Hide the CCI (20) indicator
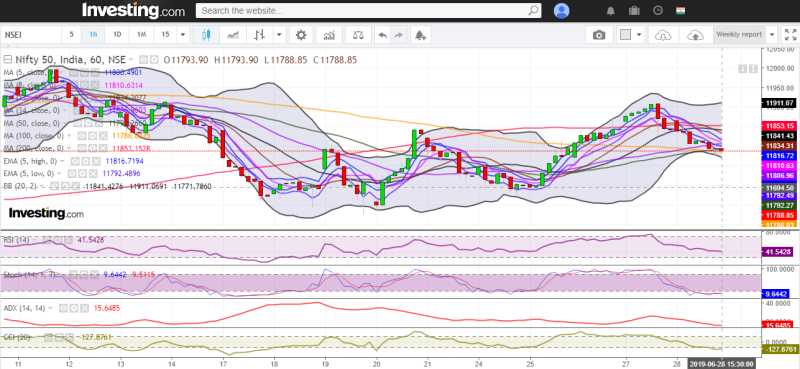 (48, 337)
